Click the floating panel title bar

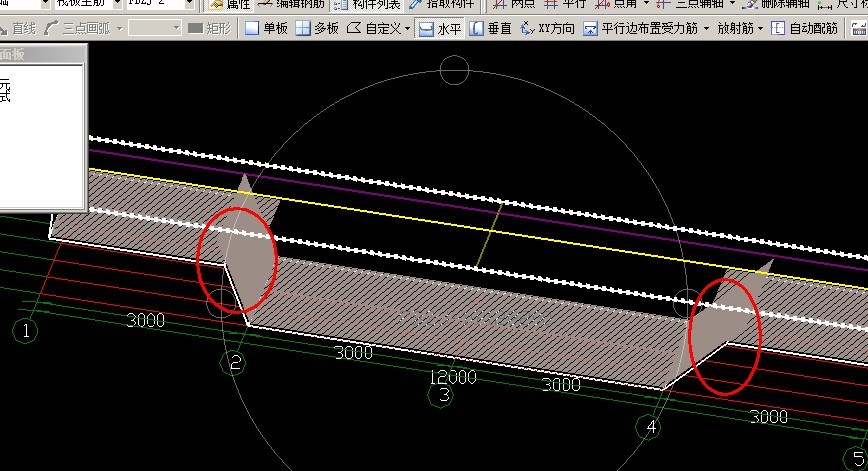click(x=43, y=54)
